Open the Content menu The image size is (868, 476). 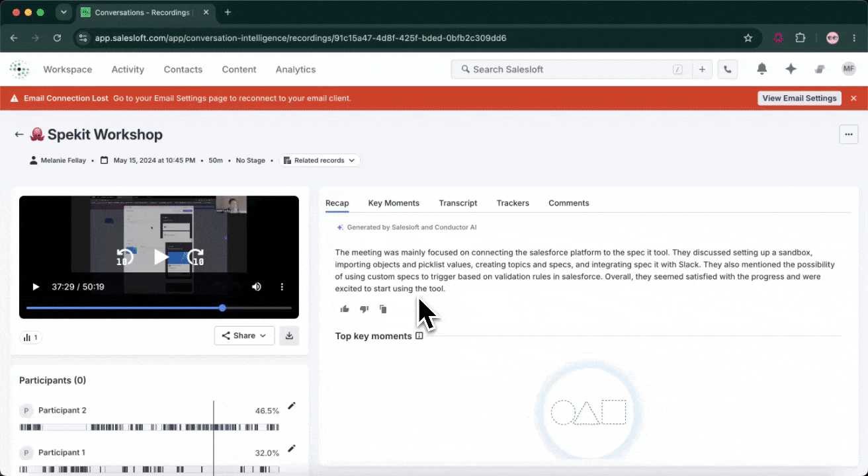click(x=239, y=69)
